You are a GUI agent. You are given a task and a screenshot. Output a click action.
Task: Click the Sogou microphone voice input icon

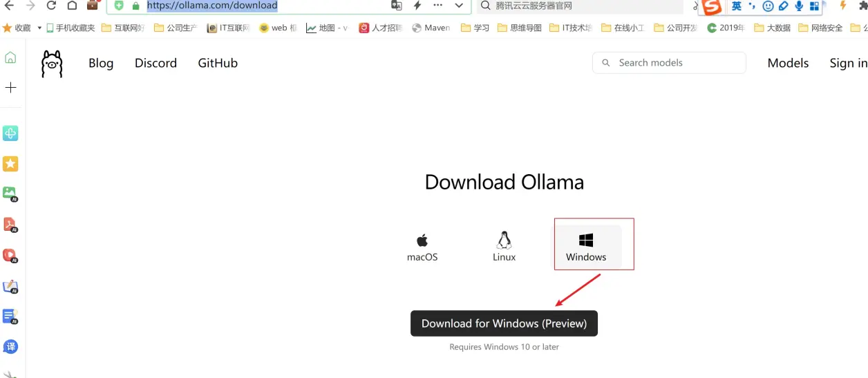(x=799, y=6)
